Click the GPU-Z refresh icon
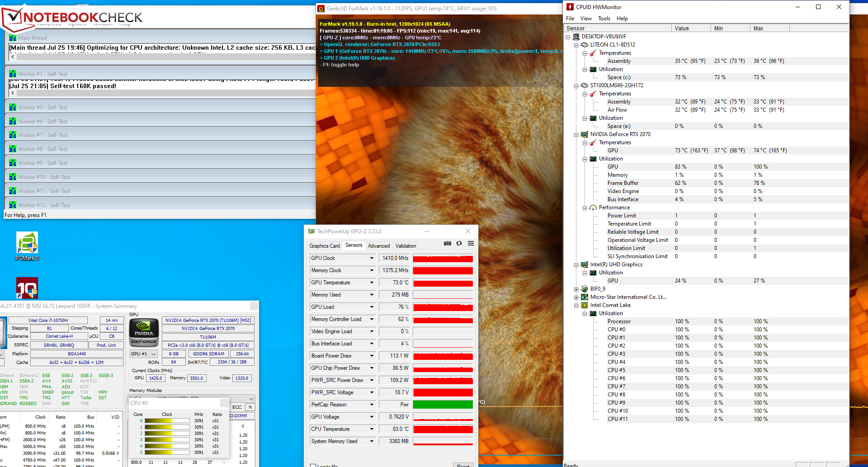 459,243
